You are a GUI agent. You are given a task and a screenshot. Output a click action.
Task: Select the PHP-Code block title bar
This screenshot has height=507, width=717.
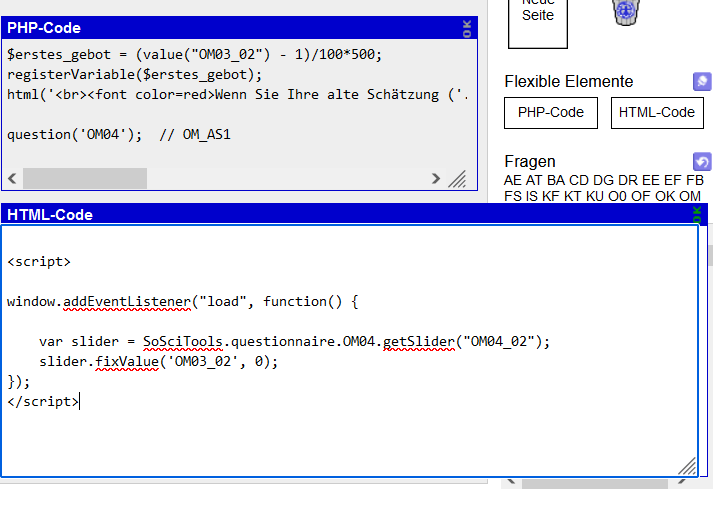pos(240,28)
